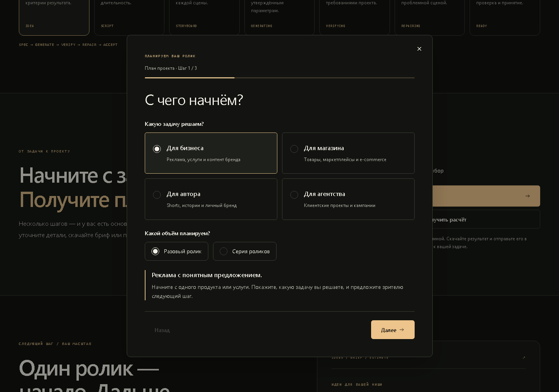Pick the 'Для автора' option card
This screenshot has height=392, width=559.
click(x=211, y=199)
